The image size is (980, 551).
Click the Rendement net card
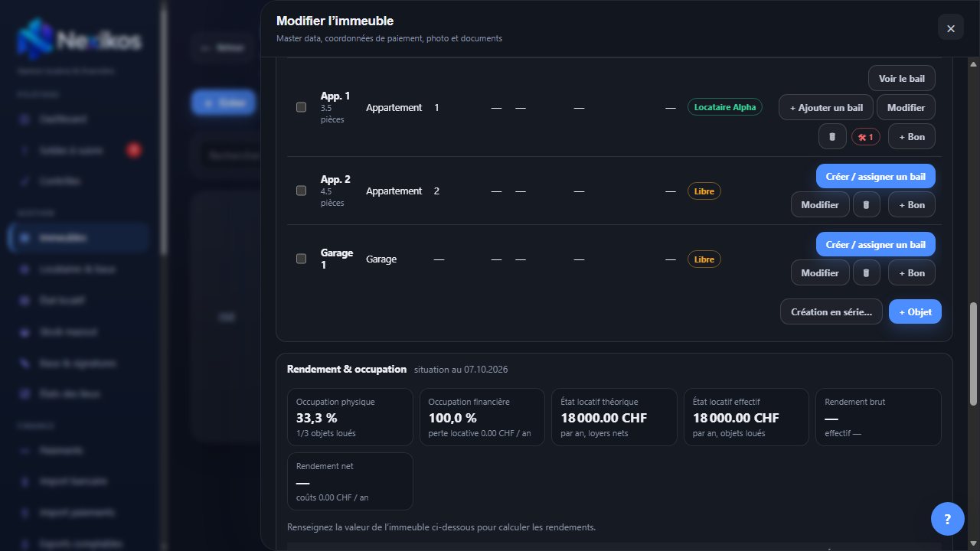pos(350,481)
